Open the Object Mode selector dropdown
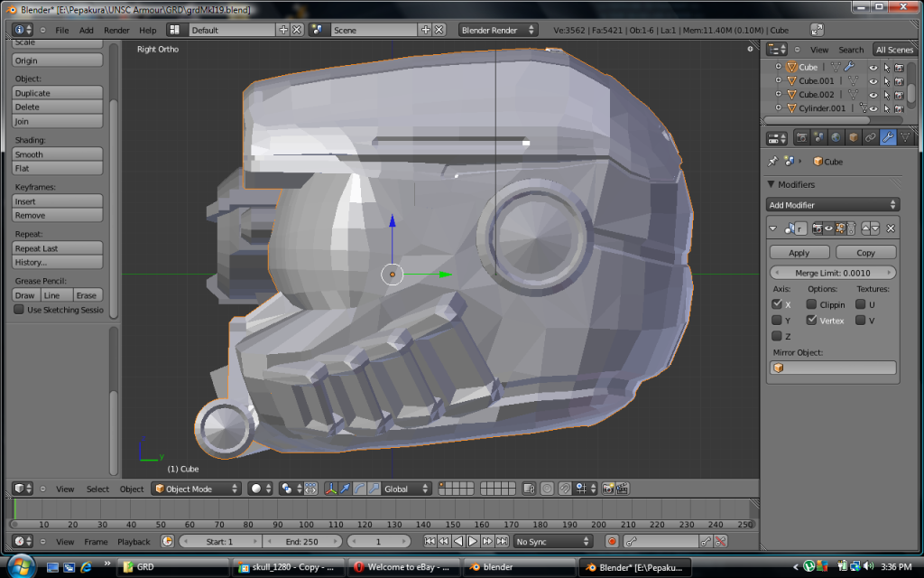 pyautogui.click(x=196, y=489)
